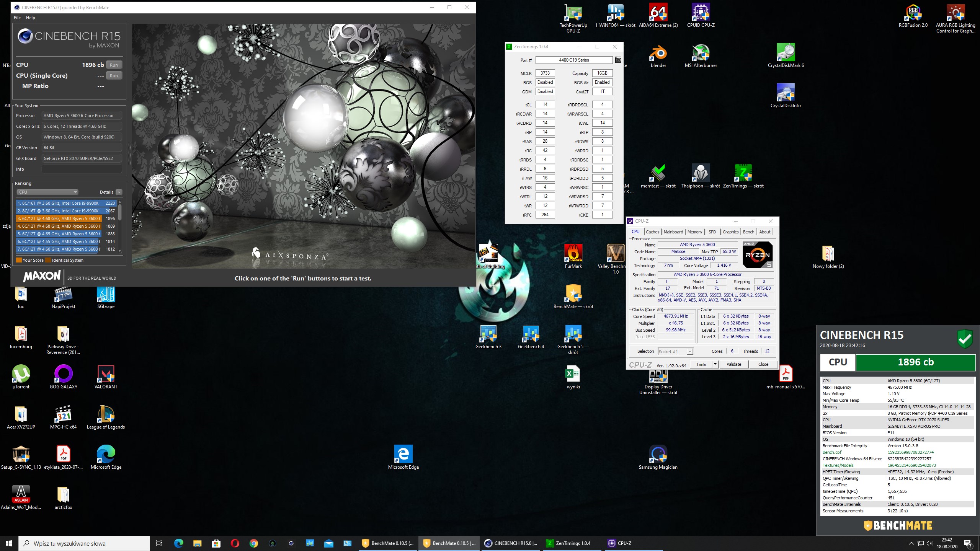980x551 pixels.
Task: Show hidden system tray icons chevron
Action: coord(911,543)
